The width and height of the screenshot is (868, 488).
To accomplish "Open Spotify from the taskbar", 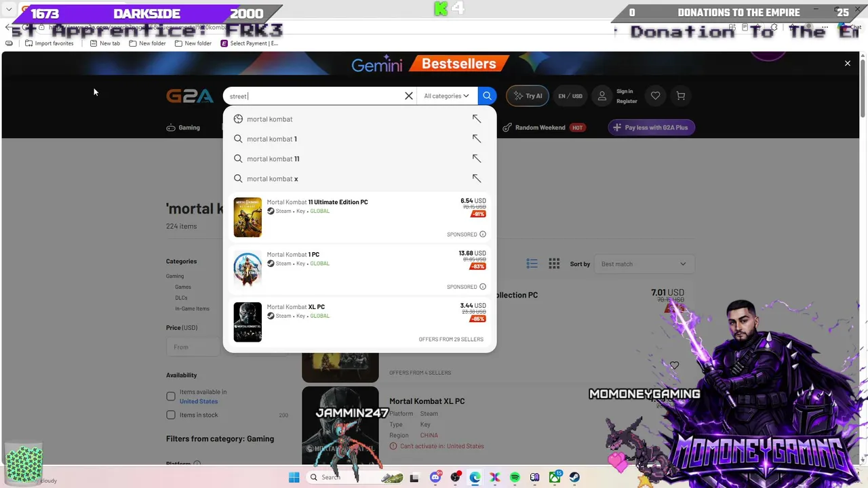I will click(x=515, y=477).
